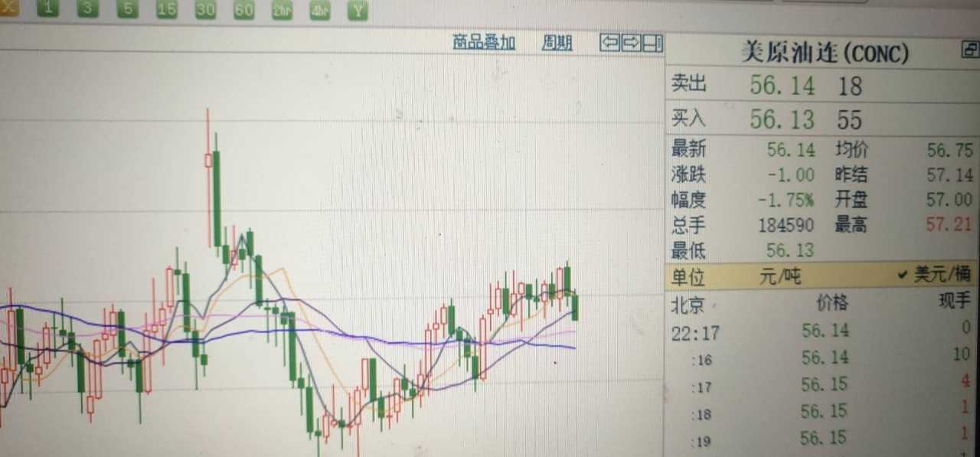The width and height of the screenshot is (980, 457).
Task: Click the tall spike candlestick on chart
Action: tap(208, 178)
